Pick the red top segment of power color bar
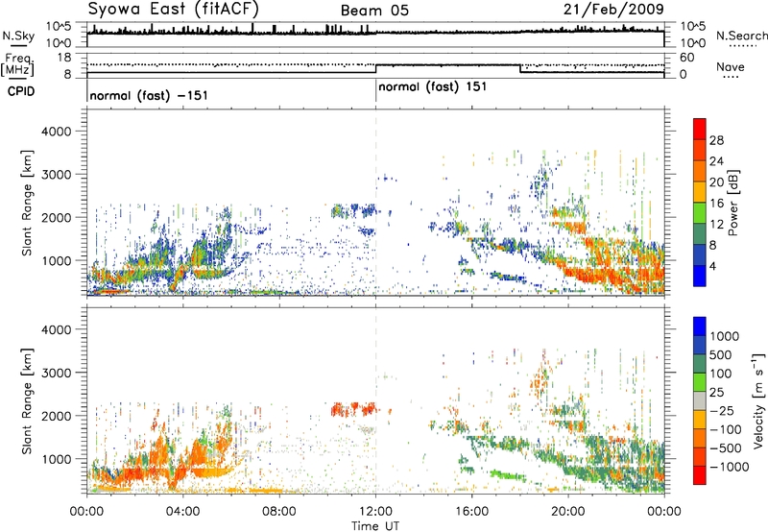Viewport: 768px width, 532px height. pos(700,130)
